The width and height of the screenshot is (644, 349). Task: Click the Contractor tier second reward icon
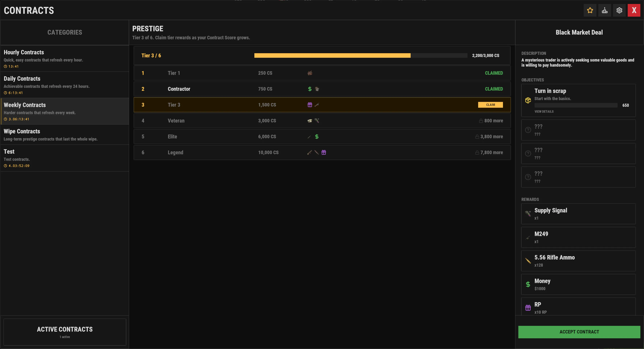[317, 89]
